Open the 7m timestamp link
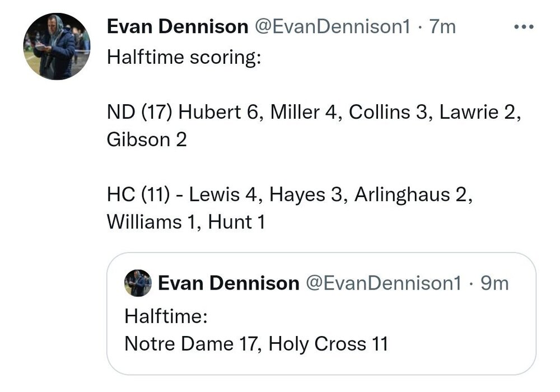The width and height of the screenshot is (560, 392). pyautogui.click(x=442, y=27)
